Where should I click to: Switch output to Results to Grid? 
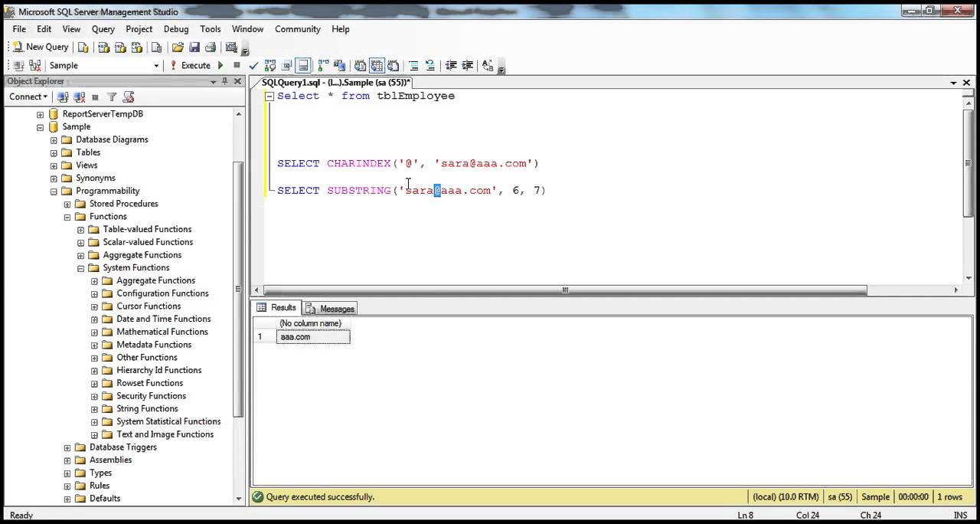[377, 66]
